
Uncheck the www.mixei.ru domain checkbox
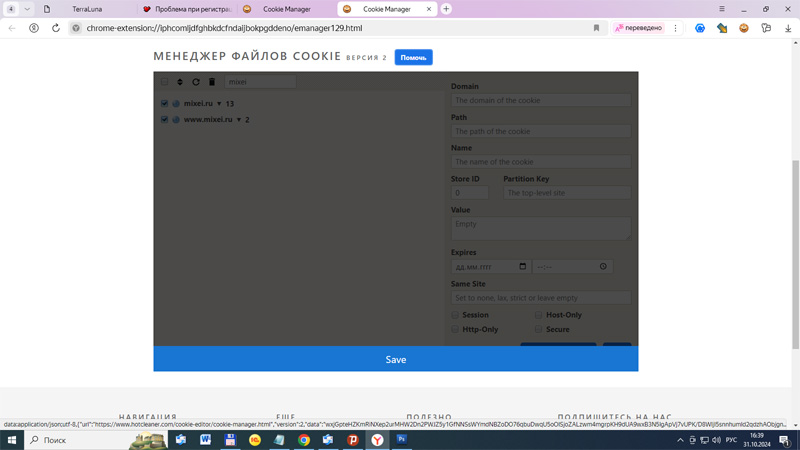click(165, 119)
